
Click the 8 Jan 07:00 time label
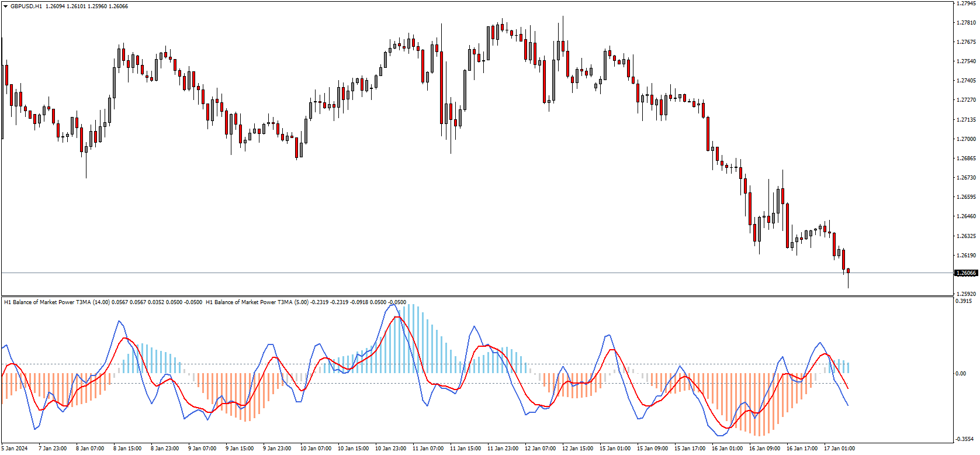click(90, 449)
